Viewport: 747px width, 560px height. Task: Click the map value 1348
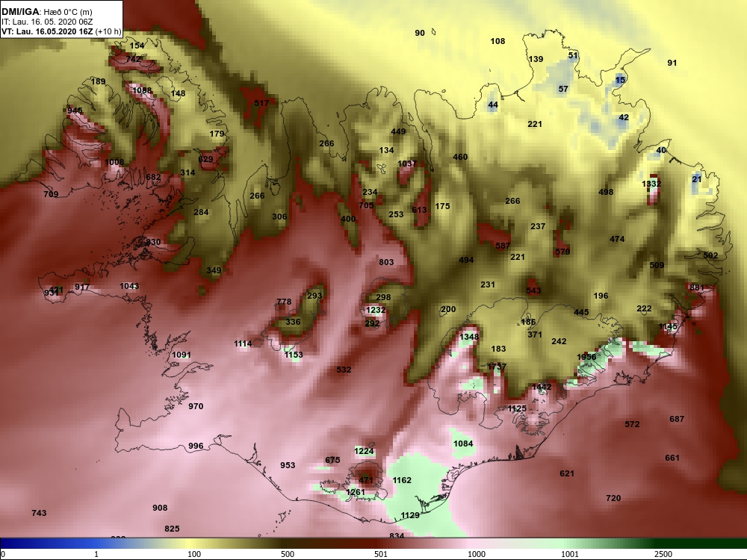coord(469,337)
